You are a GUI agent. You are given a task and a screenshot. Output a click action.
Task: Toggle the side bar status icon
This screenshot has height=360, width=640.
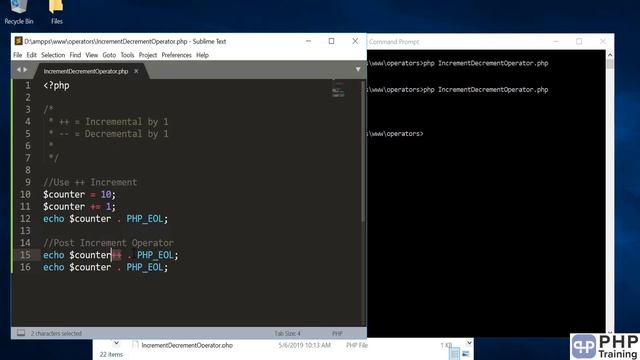[21, 333]
